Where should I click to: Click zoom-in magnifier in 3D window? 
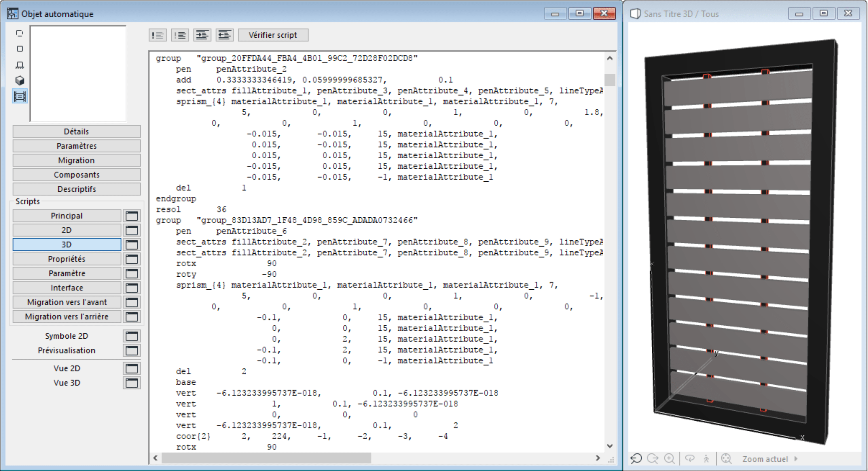pyautogui.click(x=669, y=459)
